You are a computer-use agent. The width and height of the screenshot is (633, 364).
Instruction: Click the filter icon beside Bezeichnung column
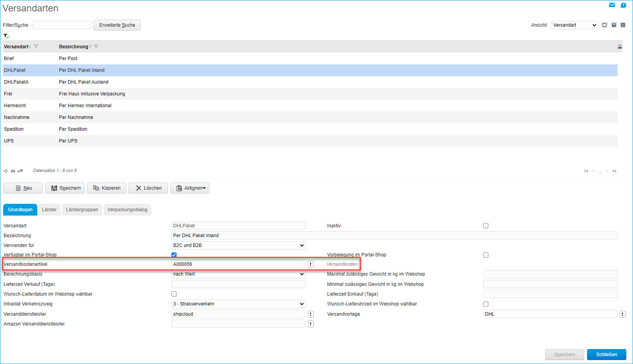96,46
